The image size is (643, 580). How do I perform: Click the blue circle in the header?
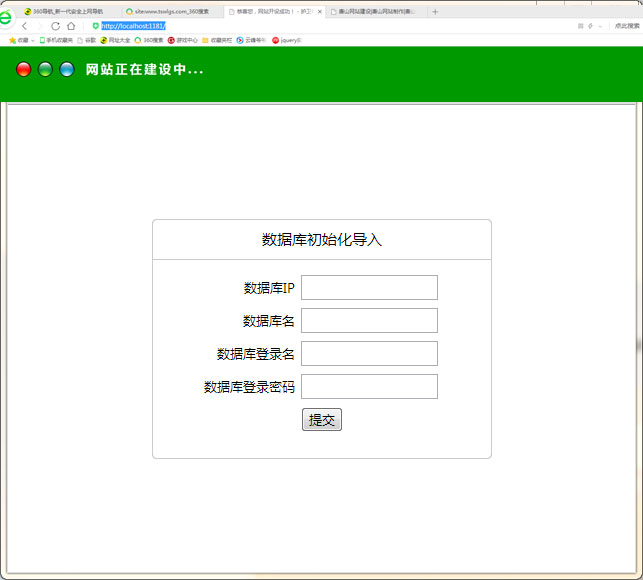(67, 69)
